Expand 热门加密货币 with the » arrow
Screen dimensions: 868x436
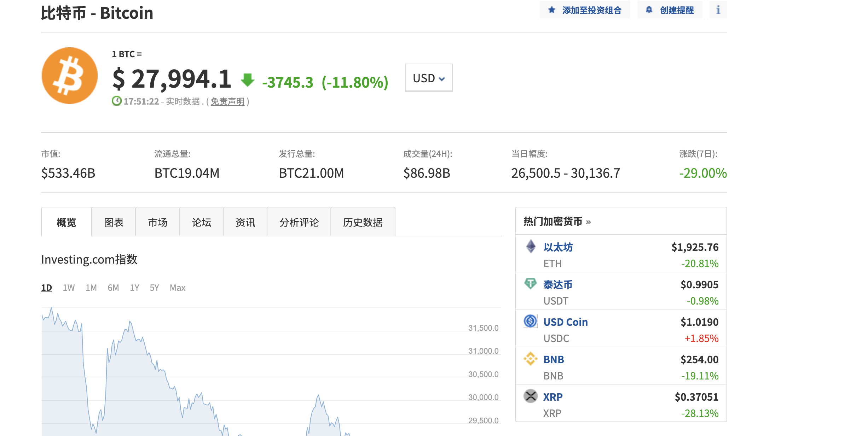tap(589, 222)
